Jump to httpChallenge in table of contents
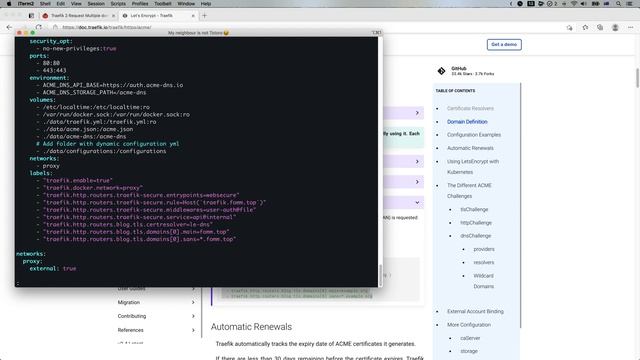 (x=476, y=223)
